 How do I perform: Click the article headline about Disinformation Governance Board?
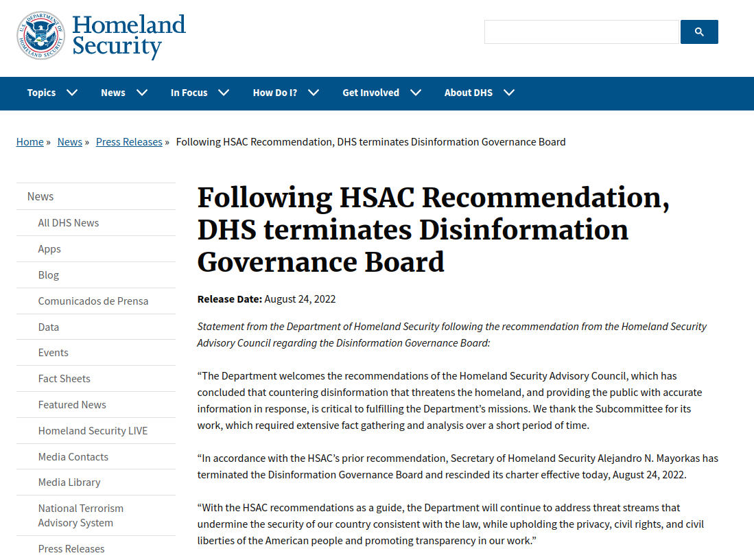click(434, 229)
